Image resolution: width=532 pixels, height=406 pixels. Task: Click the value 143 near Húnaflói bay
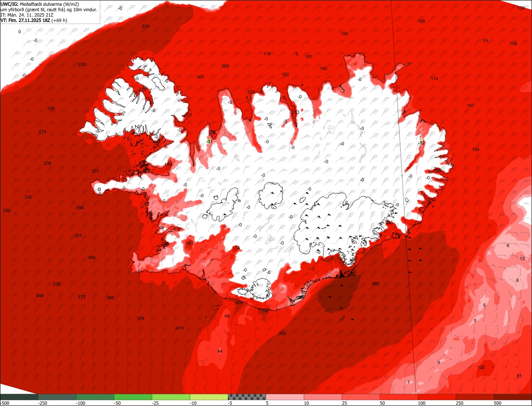tap(200, 77)
